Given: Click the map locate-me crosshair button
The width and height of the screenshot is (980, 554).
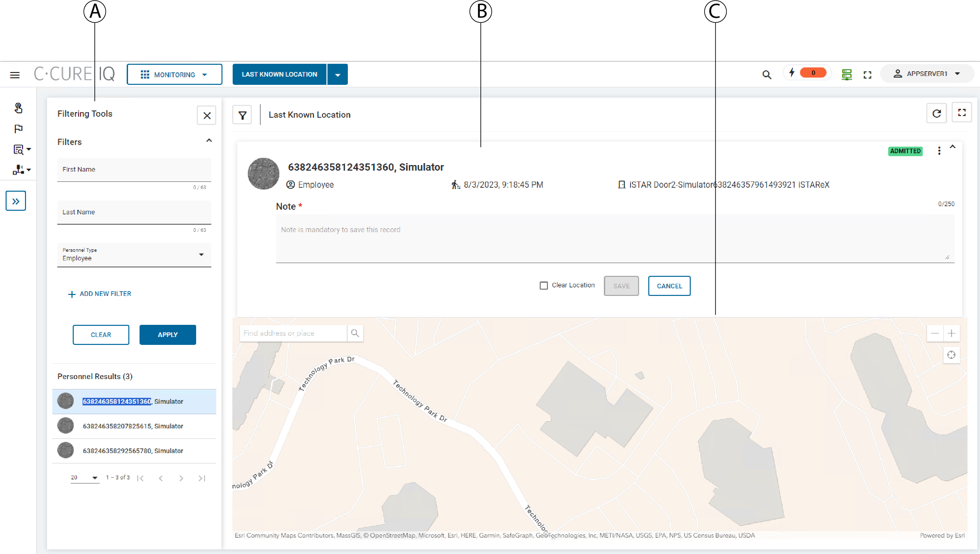Looking at the screenshot, I should click(951, 355).
